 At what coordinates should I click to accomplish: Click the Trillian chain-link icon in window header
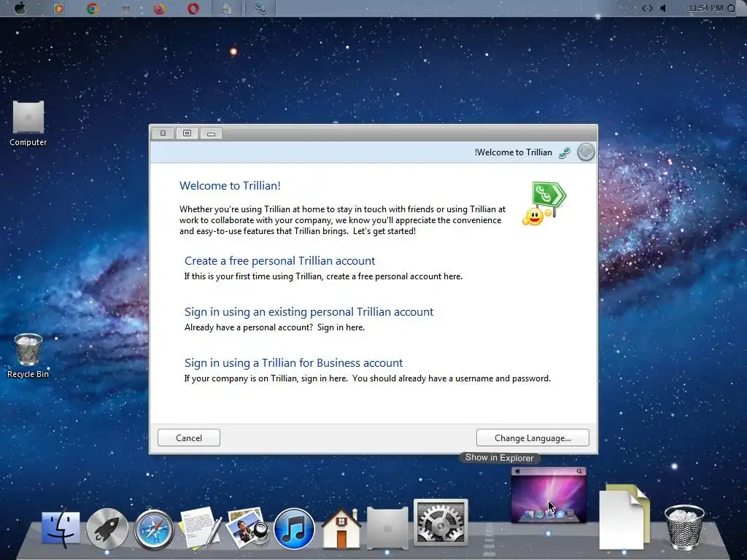point(565,153)
